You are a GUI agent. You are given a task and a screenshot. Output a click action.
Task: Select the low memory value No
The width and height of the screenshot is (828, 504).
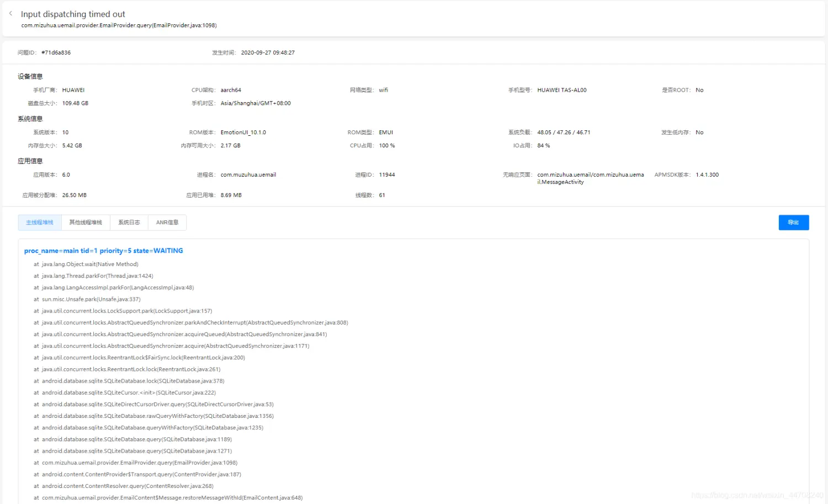point(699,132)
